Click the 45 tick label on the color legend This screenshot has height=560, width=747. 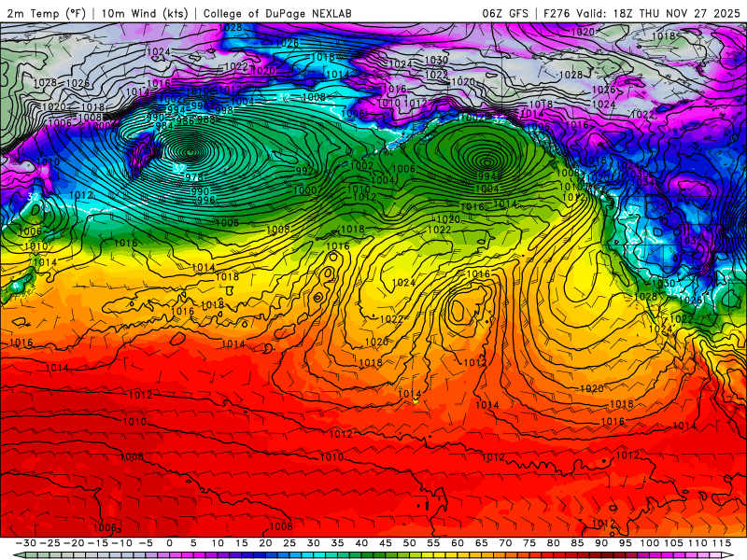coord(386,543)
